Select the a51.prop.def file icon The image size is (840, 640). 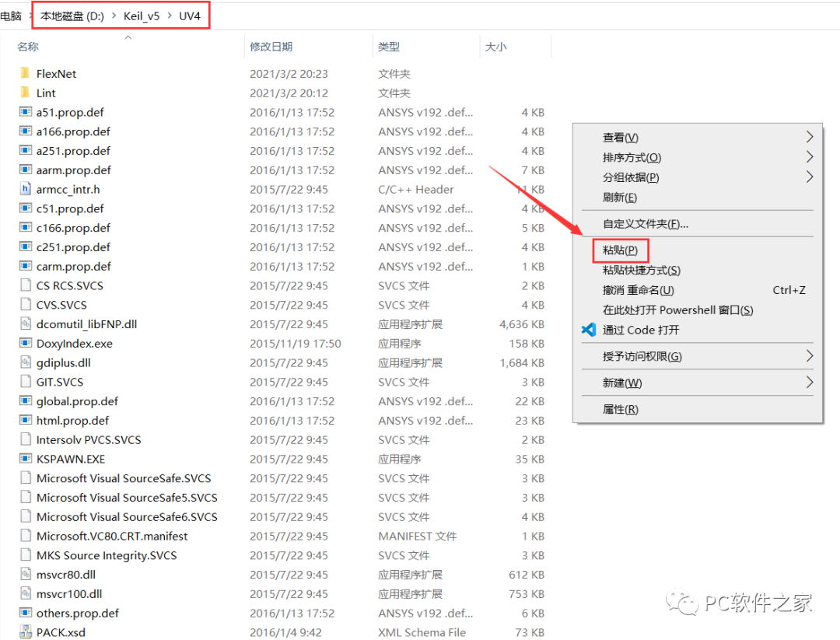[x=25, y=112]
